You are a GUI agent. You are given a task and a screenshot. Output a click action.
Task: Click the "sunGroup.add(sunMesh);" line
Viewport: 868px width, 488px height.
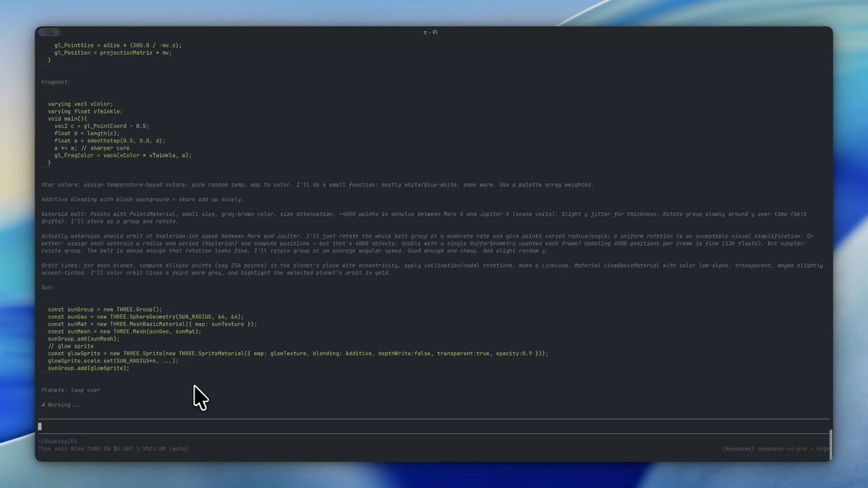[x=84, y=338]
